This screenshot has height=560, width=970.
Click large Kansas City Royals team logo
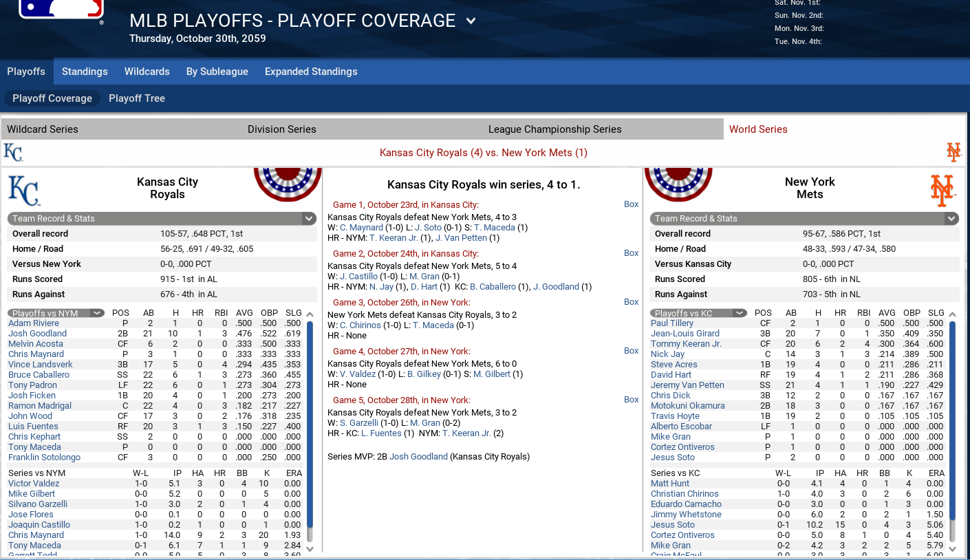24,191
